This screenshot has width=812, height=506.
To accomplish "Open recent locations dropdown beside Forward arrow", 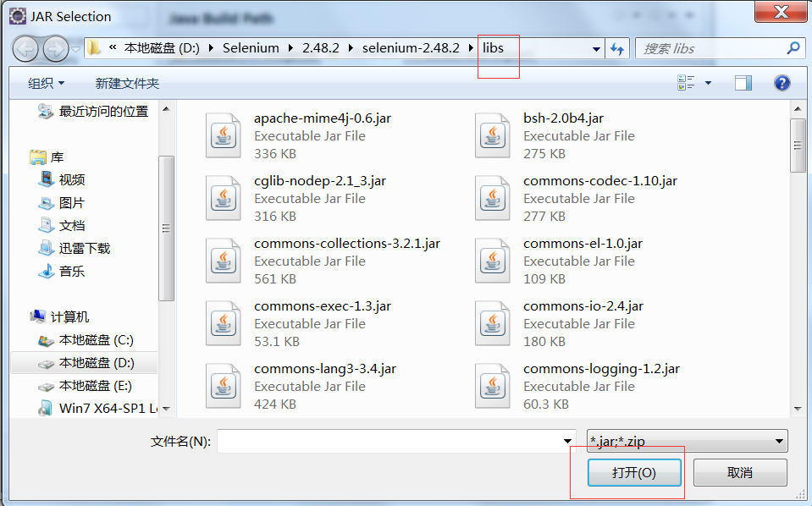I will point(75,49).
